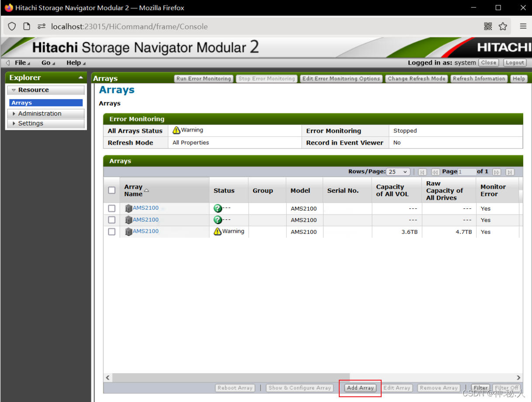The height and width of the screenshot is (402, 532).
Task: Click the Add Array button
Action: (360, 388)
